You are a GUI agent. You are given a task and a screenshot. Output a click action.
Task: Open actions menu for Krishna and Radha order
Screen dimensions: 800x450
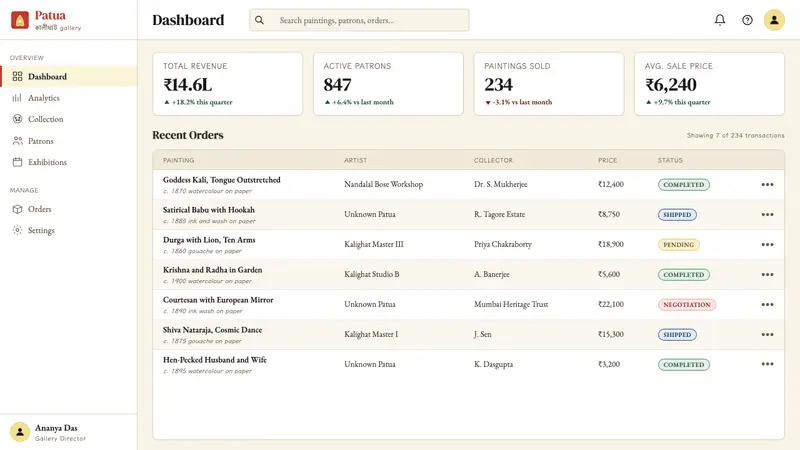pos(767,274)
